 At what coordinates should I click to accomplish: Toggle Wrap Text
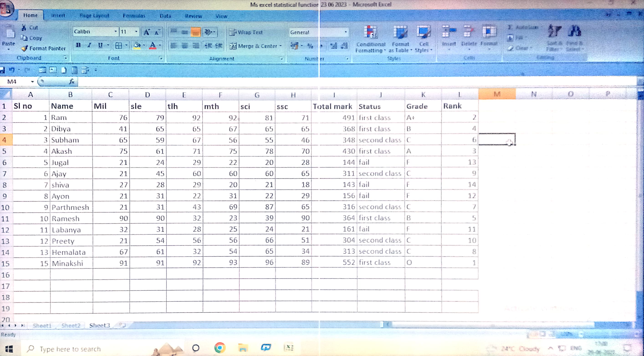[246, 32]
